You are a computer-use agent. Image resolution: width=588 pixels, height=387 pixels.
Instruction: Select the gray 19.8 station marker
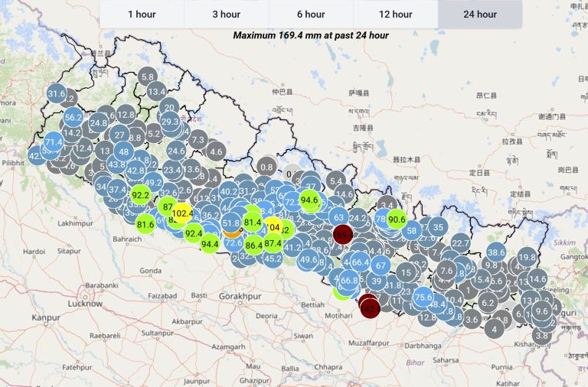[x=527, y=257]
